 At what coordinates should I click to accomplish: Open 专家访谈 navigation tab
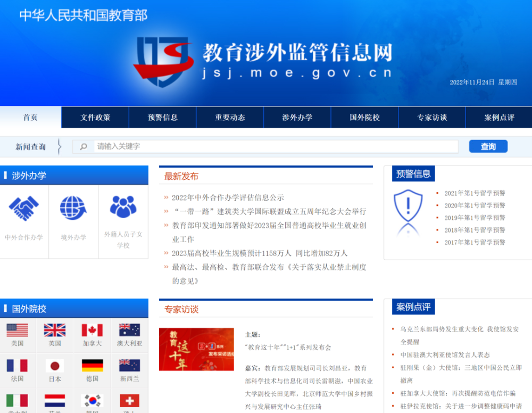(x=432, y=118)
